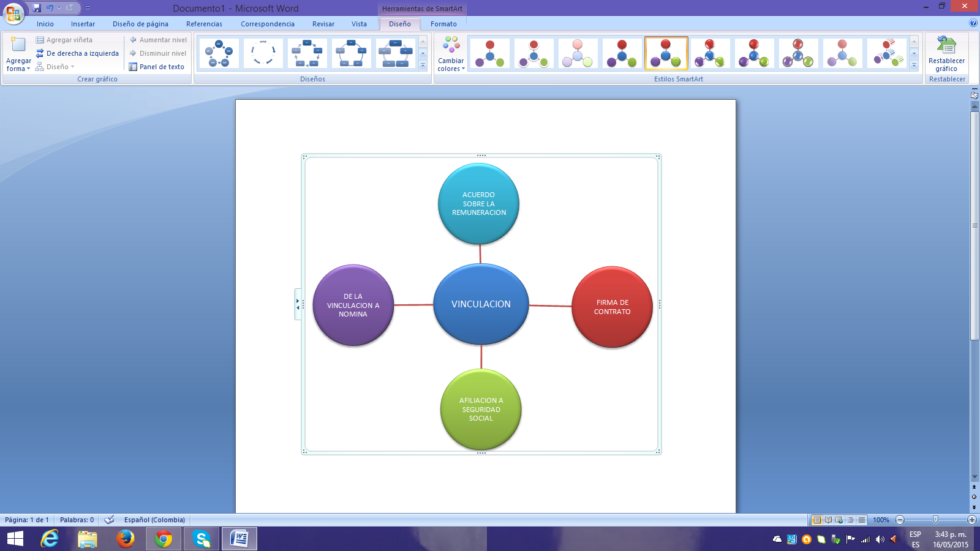Open Skype from the taskbar
Viewport: 980px width, 551px height.
[202, 539]
